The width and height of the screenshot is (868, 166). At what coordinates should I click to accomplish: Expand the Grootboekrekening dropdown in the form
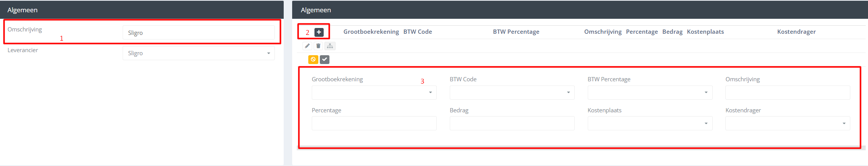[374, 92]
